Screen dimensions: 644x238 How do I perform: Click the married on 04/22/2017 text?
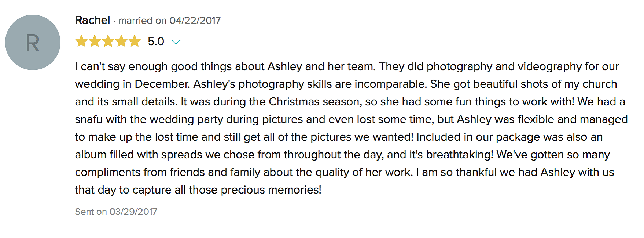pos(169,21)
